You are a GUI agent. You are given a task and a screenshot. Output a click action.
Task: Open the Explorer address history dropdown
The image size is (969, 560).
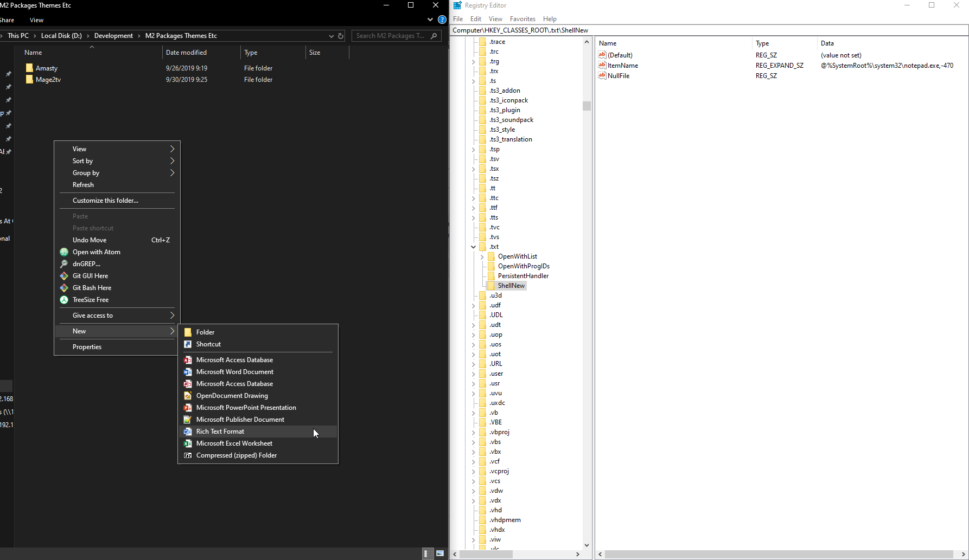point(331,36)
